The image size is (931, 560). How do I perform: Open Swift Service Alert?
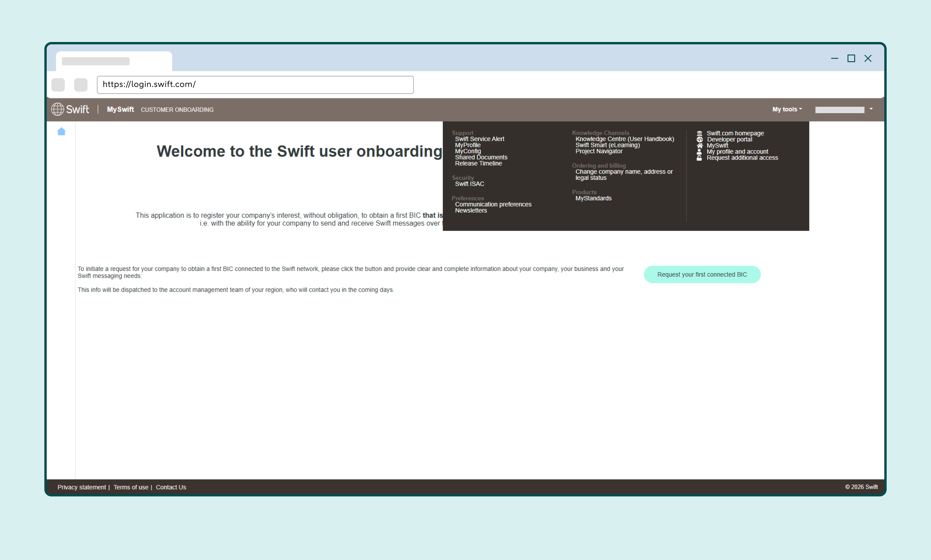480,139
